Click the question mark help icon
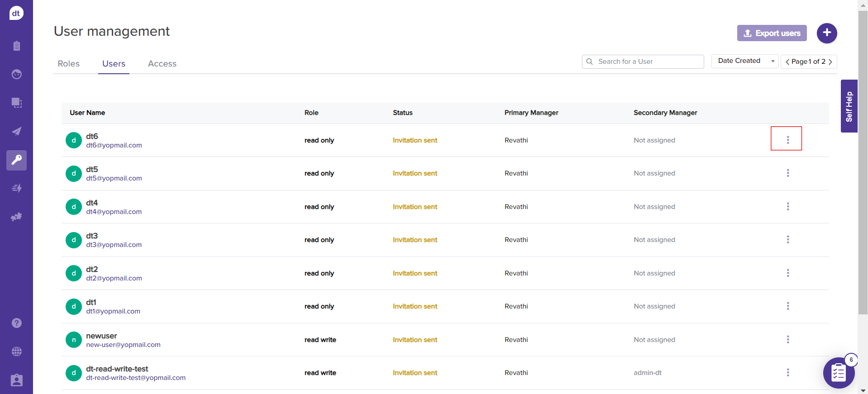 [17, 323]
